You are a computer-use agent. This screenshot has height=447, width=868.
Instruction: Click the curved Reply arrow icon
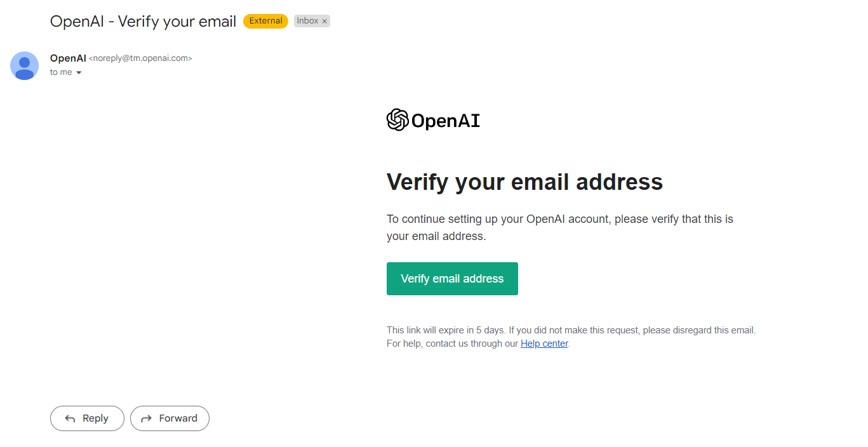coord(70,418)
